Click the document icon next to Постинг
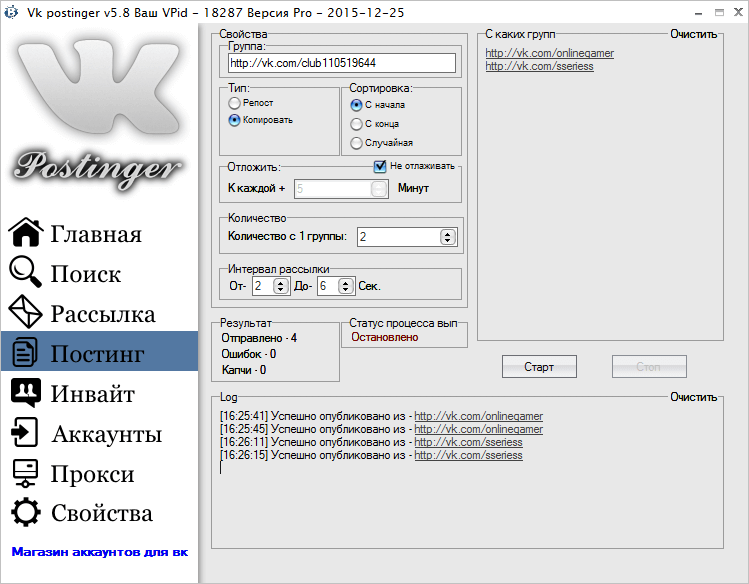 [x=24, y=352]
